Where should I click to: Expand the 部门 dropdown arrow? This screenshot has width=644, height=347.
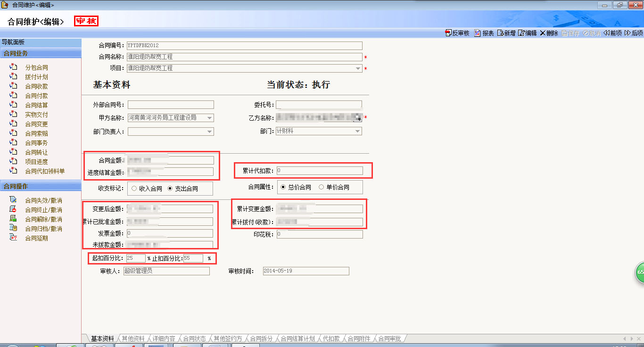coord(358,131)
